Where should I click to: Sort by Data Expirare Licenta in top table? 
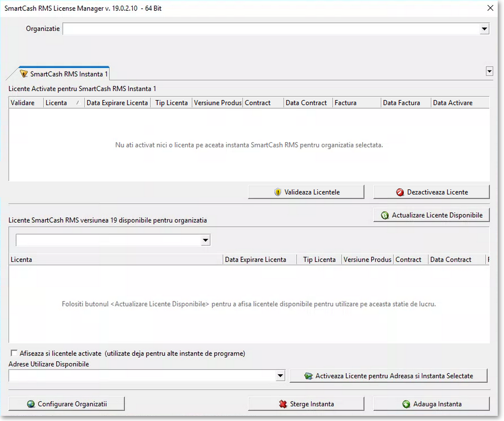point(117,103)
